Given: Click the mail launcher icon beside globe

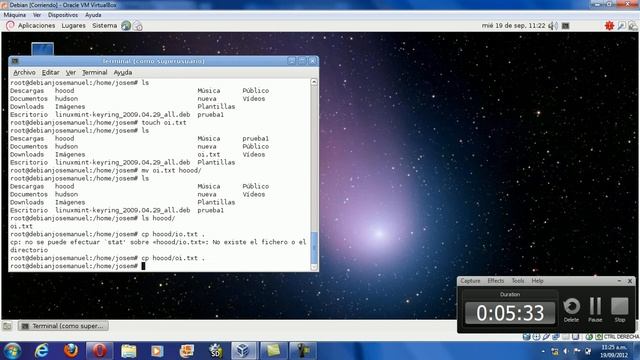Looking at the screenshot, I should (138, 26).
